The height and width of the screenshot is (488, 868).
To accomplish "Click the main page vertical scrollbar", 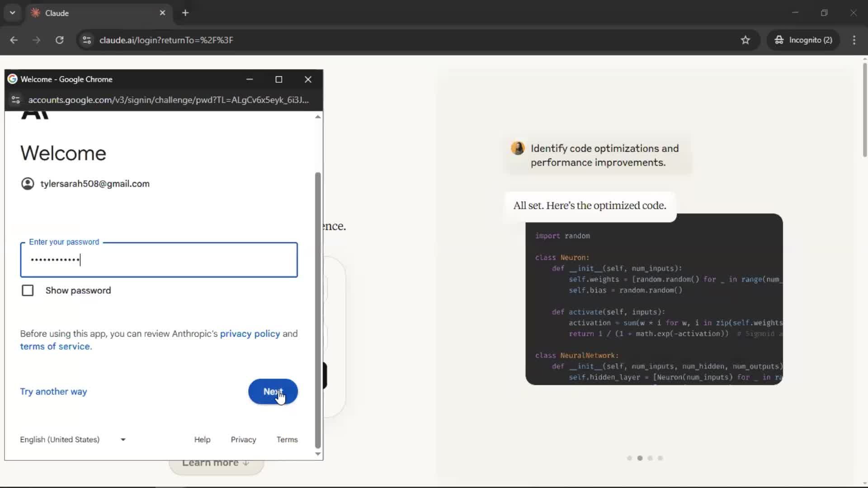I will point(864,111).
